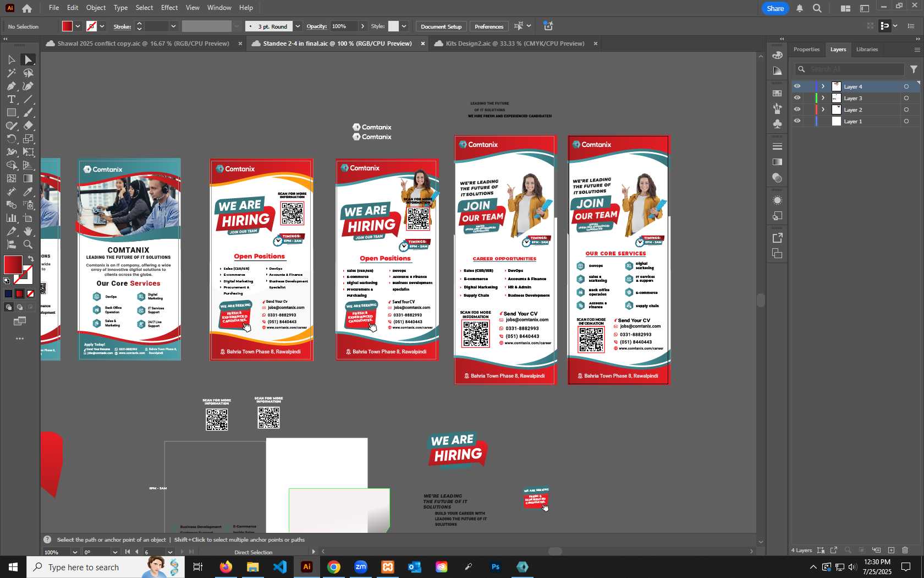Select the Curvature tool
This screenshot has height=578, width=924.
pyautogui.click(x=28, y=86)
